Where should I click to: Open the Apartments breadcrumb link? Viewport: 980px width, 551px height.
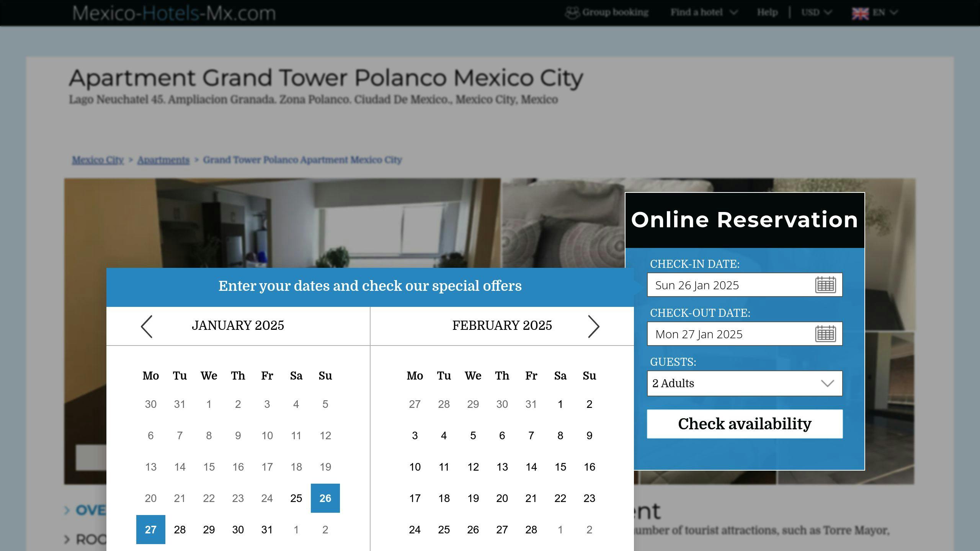point(163,160)
